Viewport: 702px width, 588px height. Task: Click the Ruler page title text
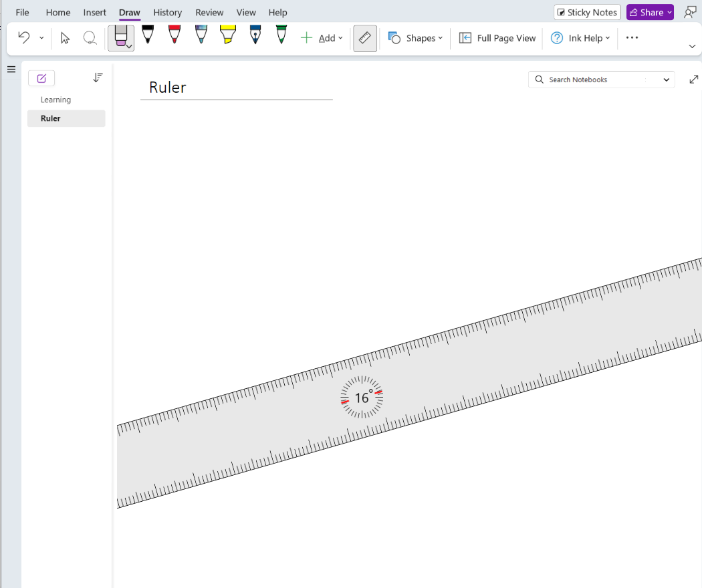(x=167, y=88)
